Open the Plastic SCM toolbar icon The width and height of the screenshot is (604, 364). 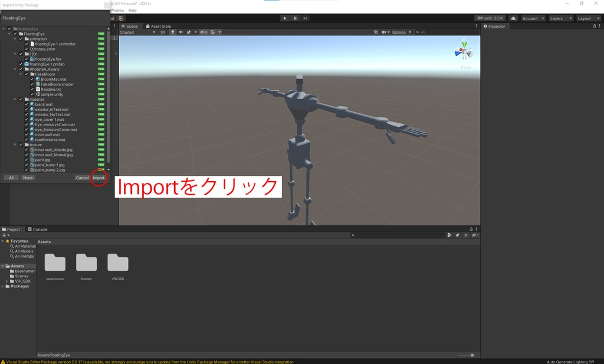tap(491, 18)
